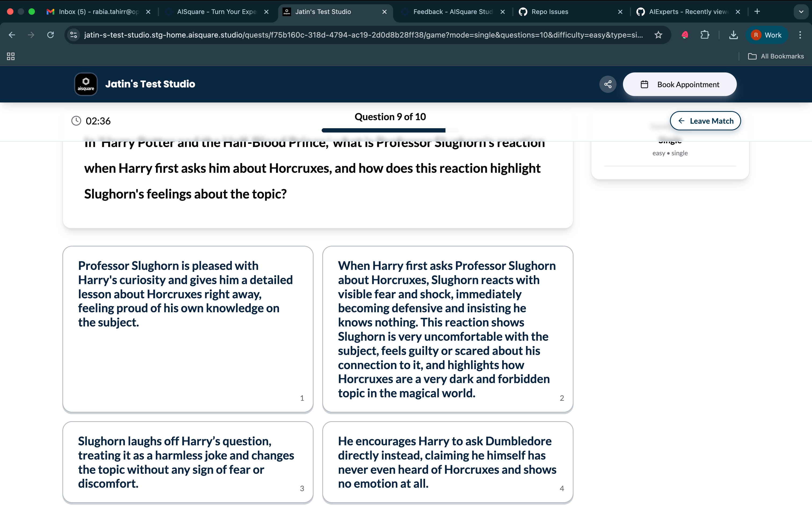Choose answer 2 about visible fear and shock
The width and height of the screenshot is (812, 507).
pos(448,329)
